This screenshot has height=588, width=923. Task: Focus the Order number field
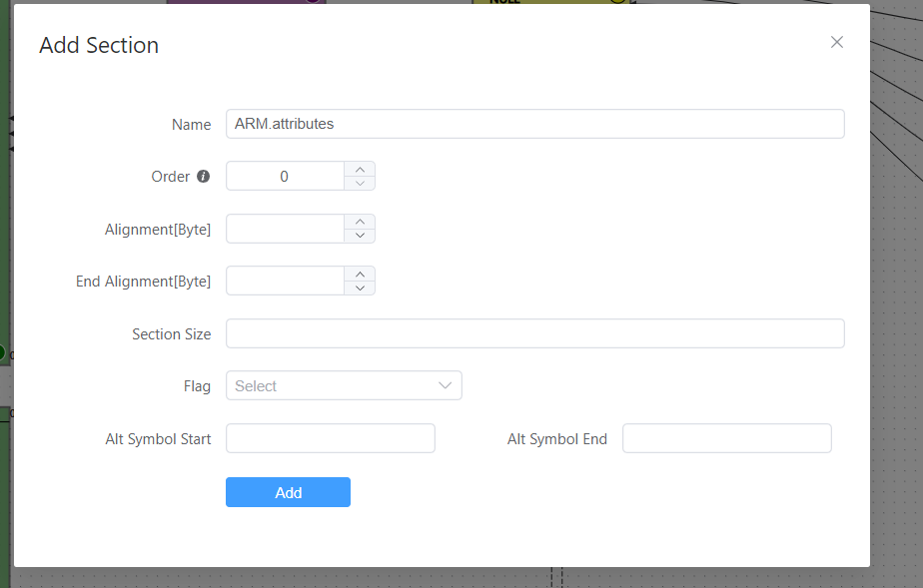[x=285, y=177]
